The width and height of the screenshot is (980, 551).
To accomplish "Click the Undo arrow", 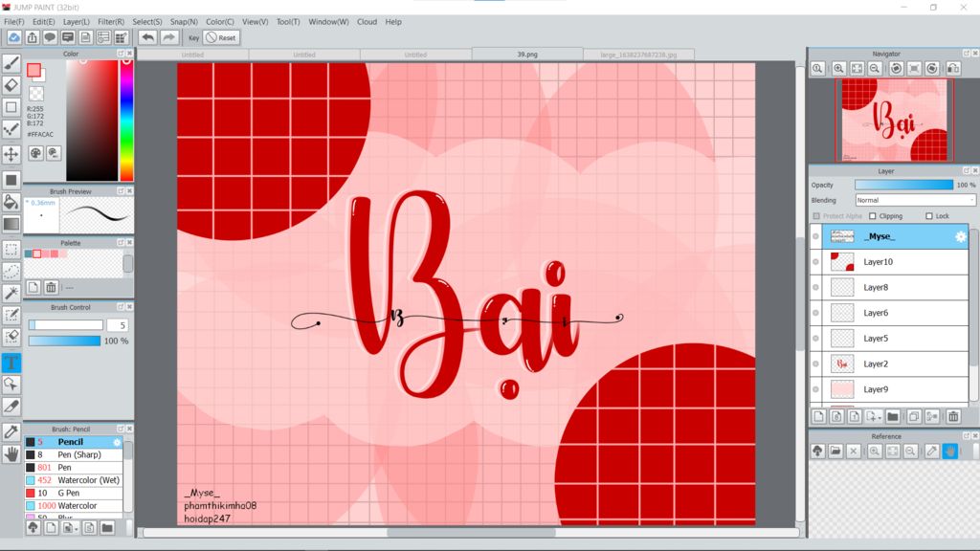I will point(147,37).
